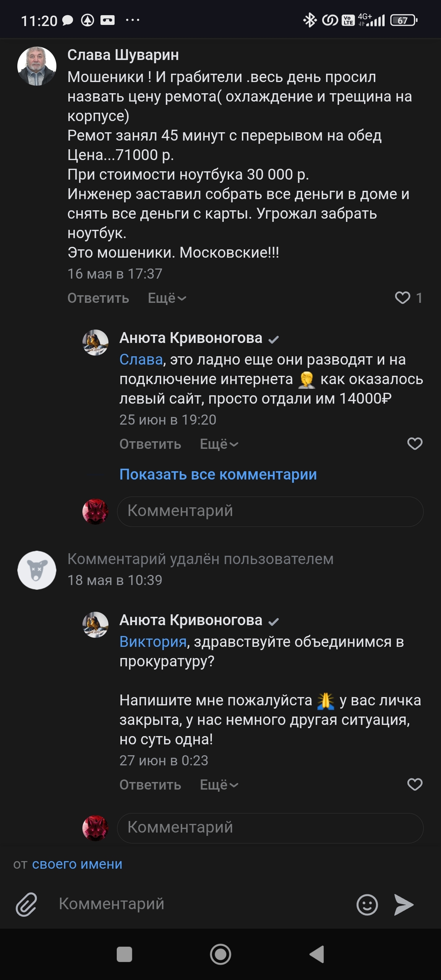The width and height of the screenshot is (441, 980).
Task: Tap Анюта Кривоногова's avatar on Слава reply
Action: [95, 343]
